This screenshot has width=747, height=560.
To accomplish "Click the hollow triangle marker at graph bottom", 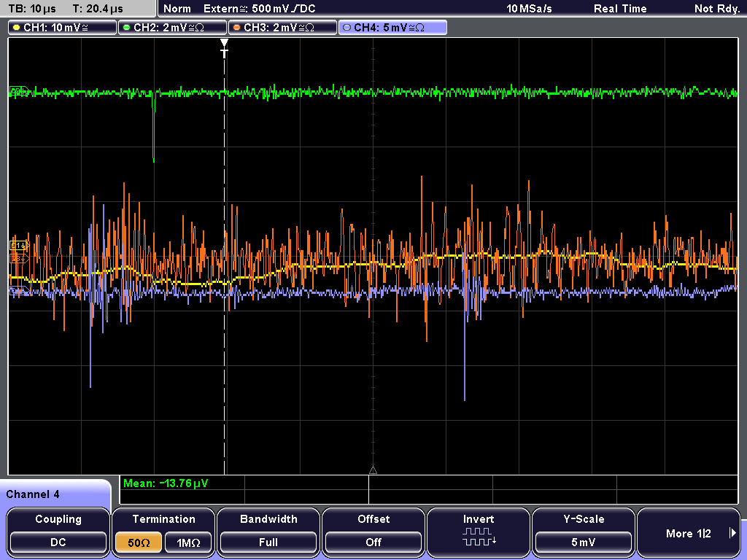I will pos(373,470).
